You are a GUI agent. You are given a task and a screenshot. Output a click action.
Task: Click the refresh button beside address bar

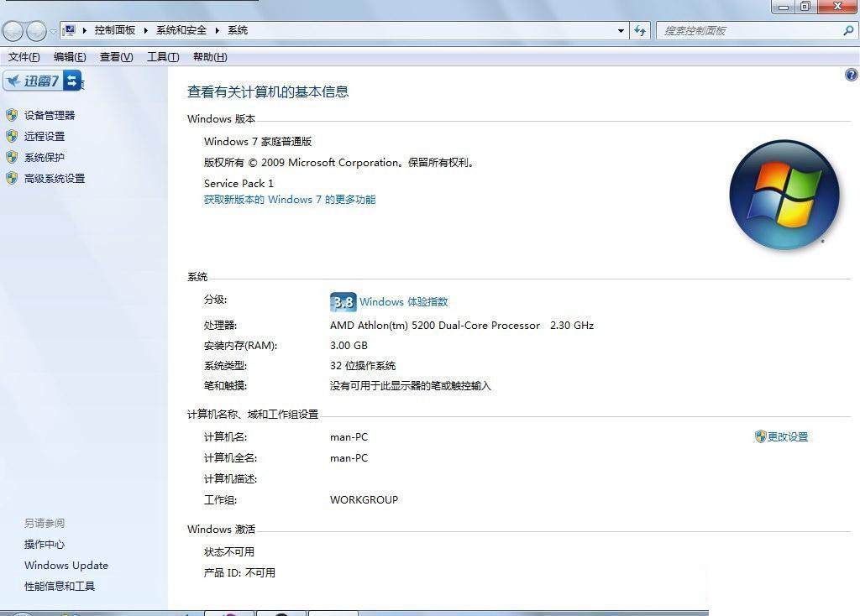click(639, 31)
